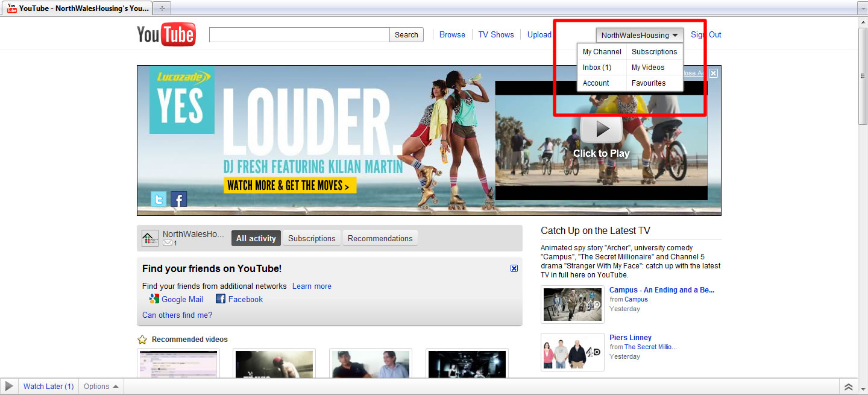868x395 pixels.
Task: Click the YouTube logo
Action: [166, 35]
